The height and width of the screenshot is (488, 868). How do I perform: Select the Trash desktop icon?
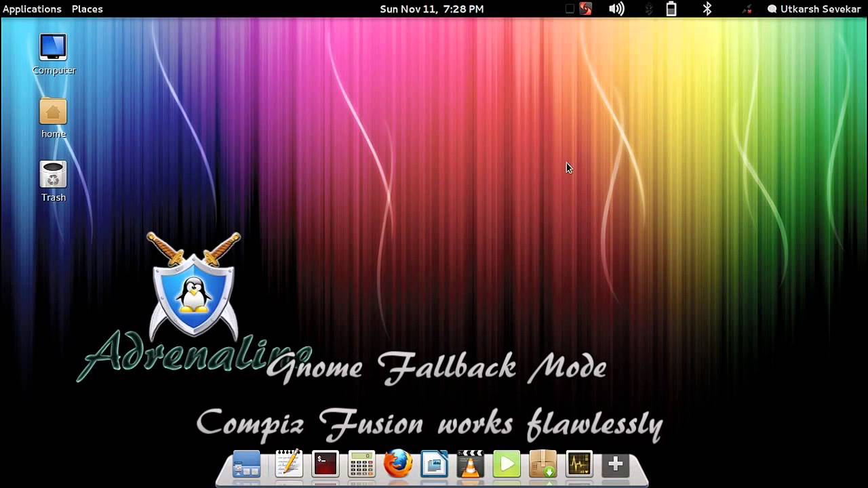pyautogui.click(x=53, y=181)
